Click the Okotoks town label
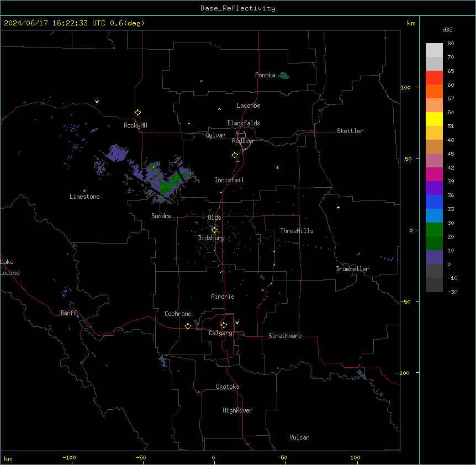Image resolution: width=476 pixels, height=465 pixels. click(228, 387)
